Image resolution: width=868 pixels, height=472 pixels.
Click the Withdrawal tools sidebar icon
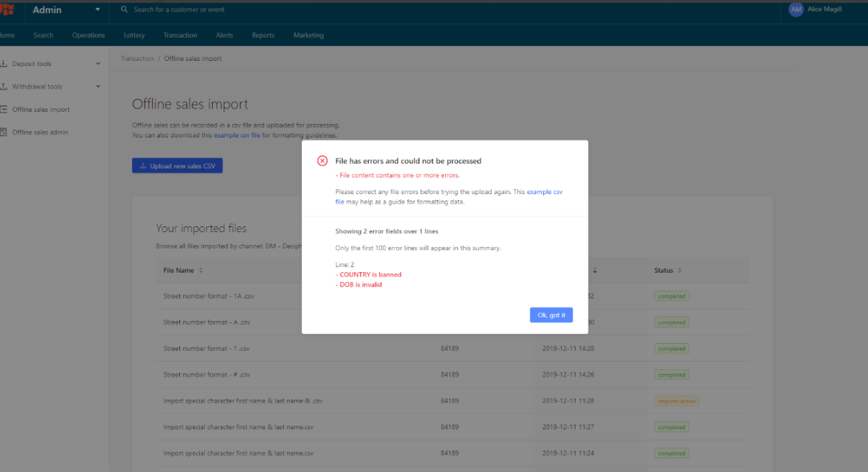(x=4, y=87)
